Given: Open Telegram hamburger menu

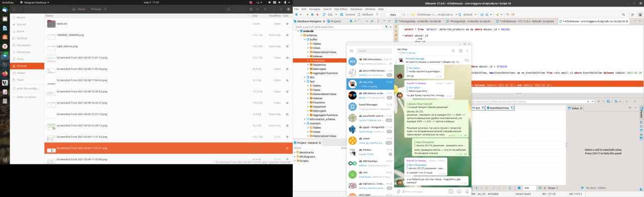Looking at the screenshot, I should pos(351,51).
